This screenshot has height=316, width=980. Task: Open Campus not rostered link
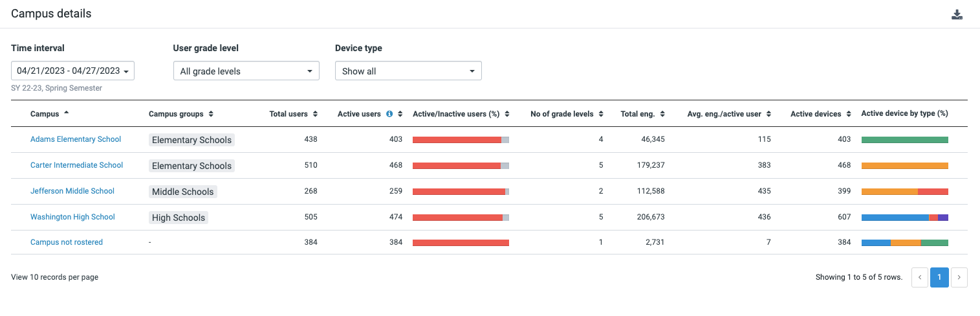coord(67,242)
